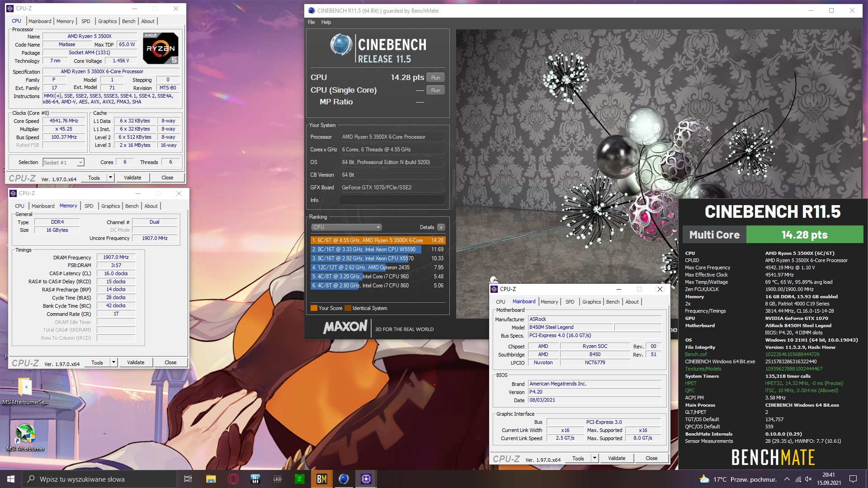Click Validate in Mainboard CPU-Z window

617,459
